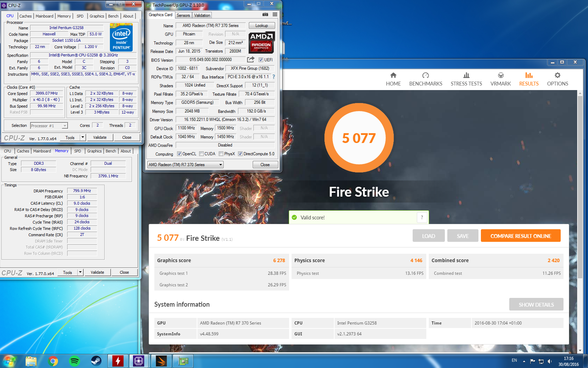Open the Action Center flag in the tray

(x=533, y=361)
